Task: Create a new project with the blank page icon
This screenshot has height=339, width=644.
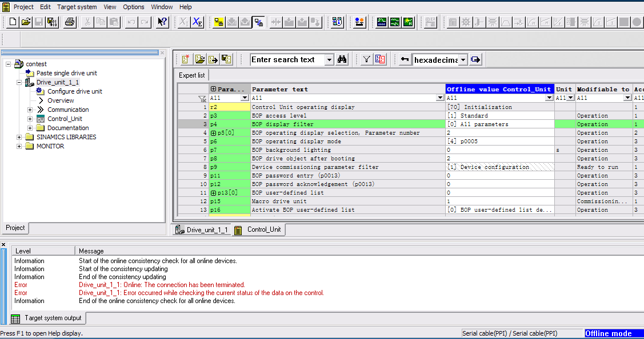Action: pyautogui.click(x=13, y=22)
